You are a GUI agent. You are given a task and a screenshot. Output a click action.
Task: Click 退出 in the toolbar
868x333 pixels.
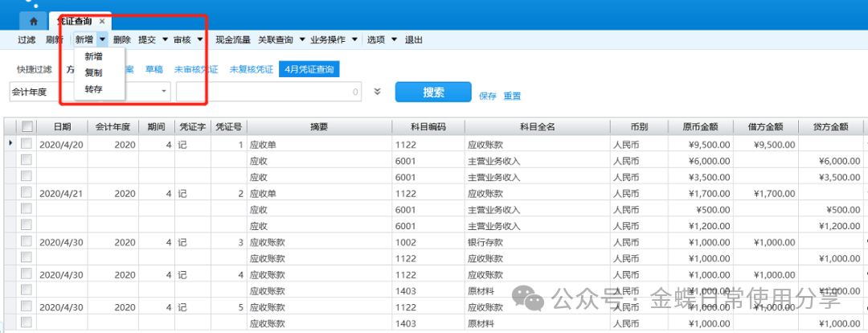[x=413, y=39]
